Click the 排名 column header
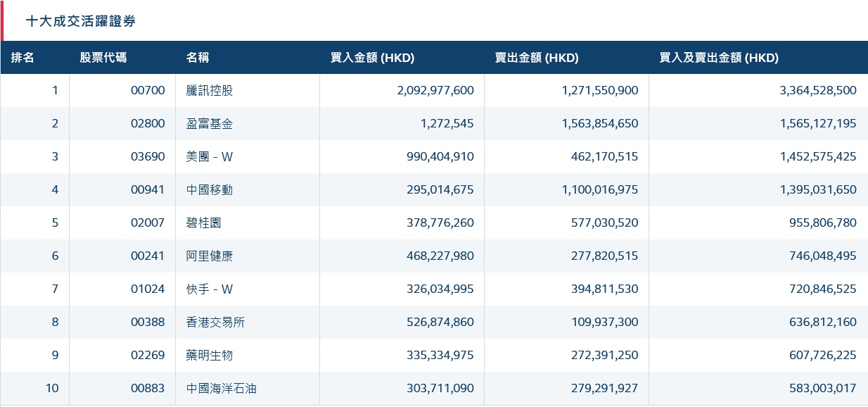 tap(23, 58)
